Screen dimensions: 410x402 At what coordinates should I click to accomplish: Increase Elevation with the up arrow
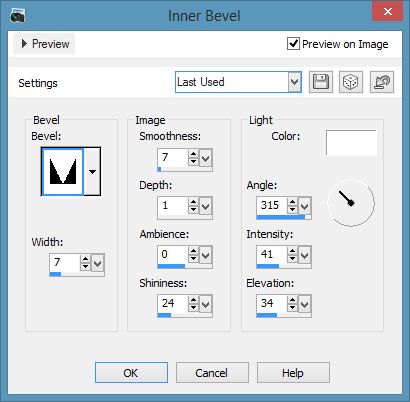click(x=292, y=300)
